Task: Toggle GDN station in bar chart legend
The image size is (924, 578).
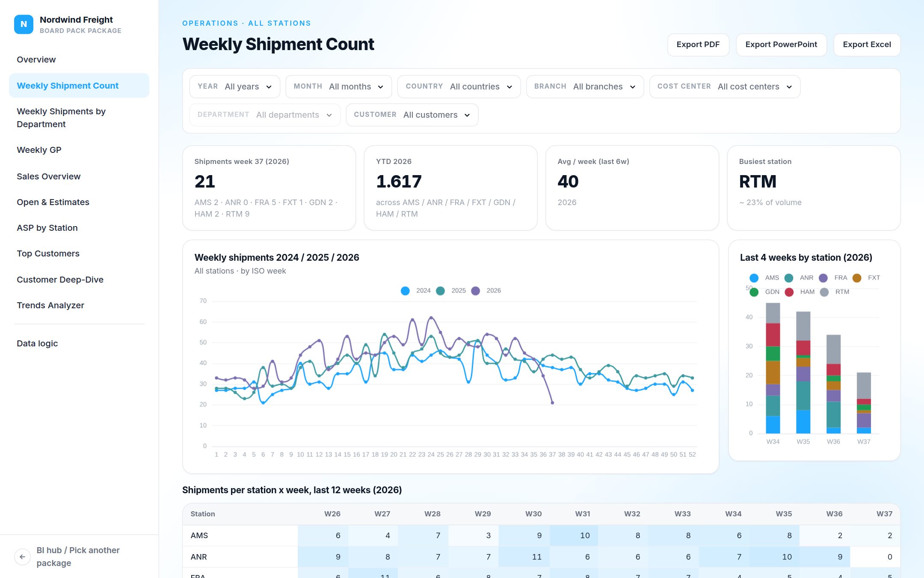Action: coord(754,292)
